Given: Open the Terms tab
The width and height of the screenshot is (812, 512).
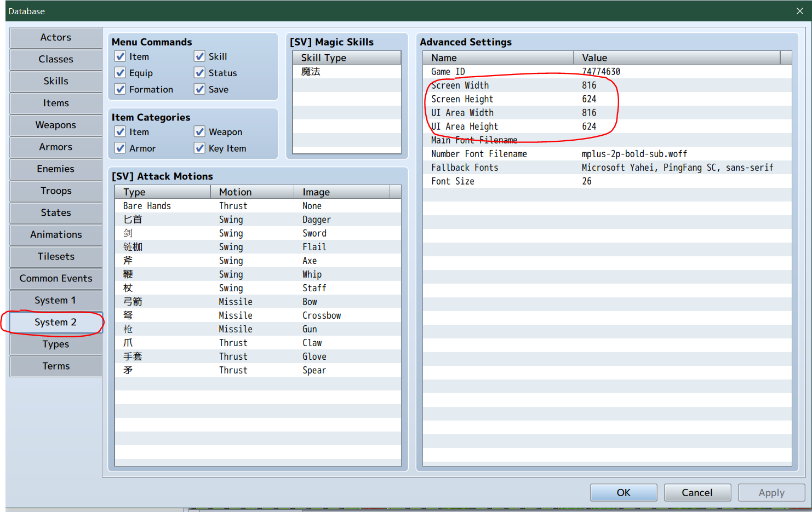Looking at the screenshot, I should (56, 366).
